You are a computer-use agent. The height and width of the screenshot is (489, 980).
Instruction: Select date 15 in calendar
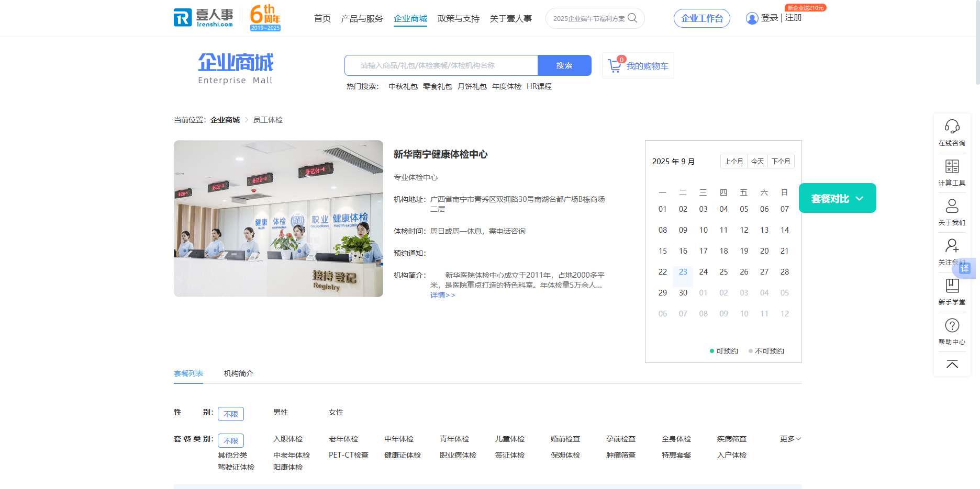pyautogui.click(x=663, y=251)
